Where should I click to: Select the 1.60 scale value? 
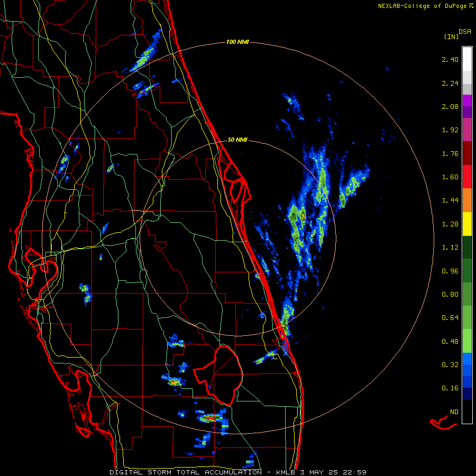coord(450,177)
